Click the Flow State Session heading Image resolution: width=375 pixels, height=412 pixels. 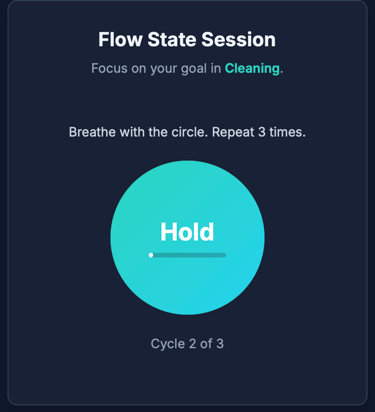[x=187, y=39]
